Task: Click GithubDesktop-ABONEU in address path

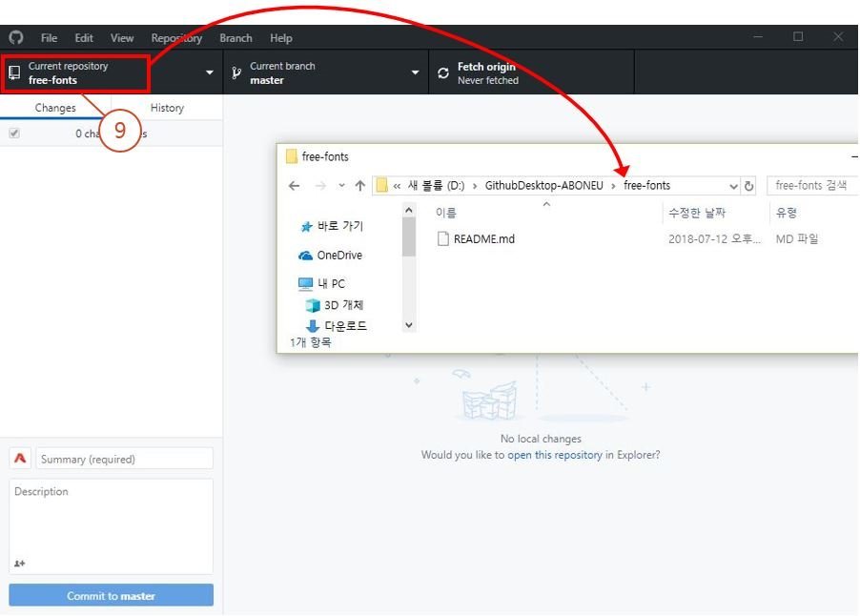Action: point(544,185)
